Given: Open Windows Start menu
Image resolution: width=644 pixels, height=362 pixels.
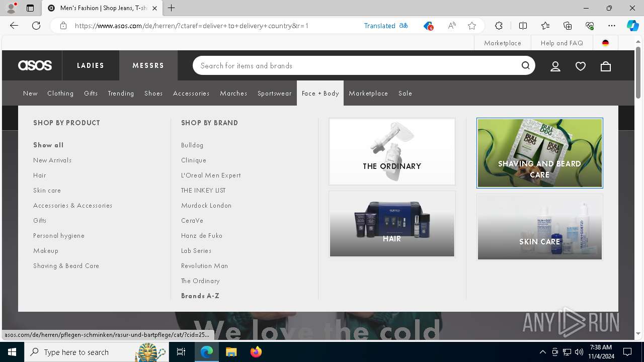Looking at the screenshot, I should [x=12, y=352].
